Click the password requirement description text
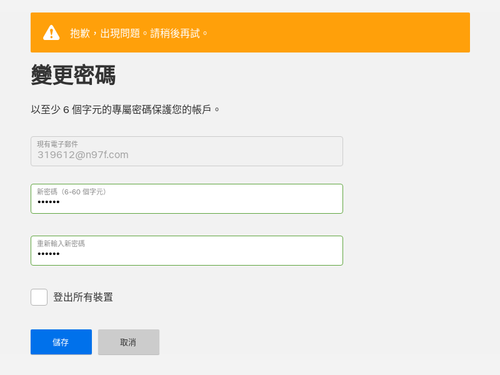Viewport: 500px width, 375px height. (x=125, y=109)
